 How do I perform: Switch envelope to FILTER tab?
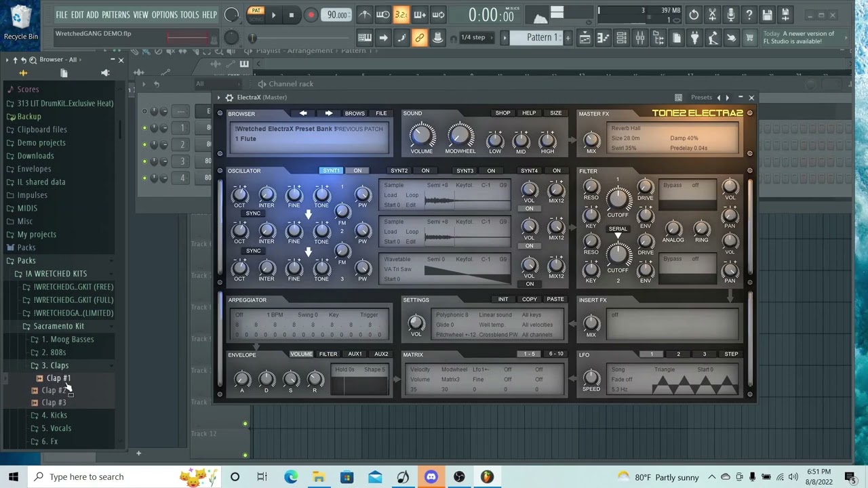point(328,354)
